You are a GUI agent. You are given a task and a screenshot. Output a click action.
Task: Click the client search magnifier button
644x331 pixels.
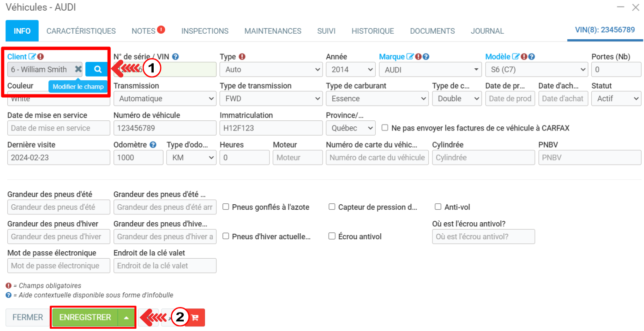tap(97, 69)
